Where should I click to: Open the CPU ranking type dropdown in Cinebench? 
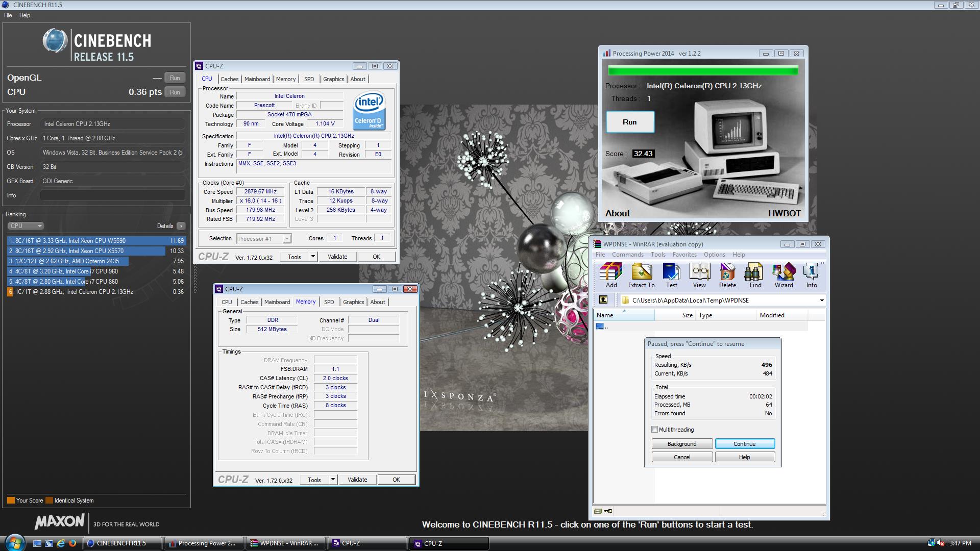coord(26,226)
